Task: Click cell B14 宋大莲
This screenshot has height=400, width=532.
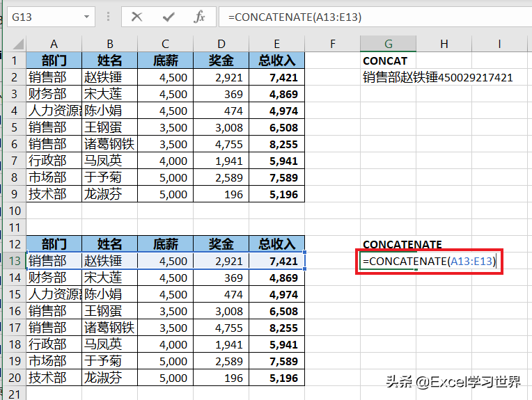Action: (x=109, y=278)
